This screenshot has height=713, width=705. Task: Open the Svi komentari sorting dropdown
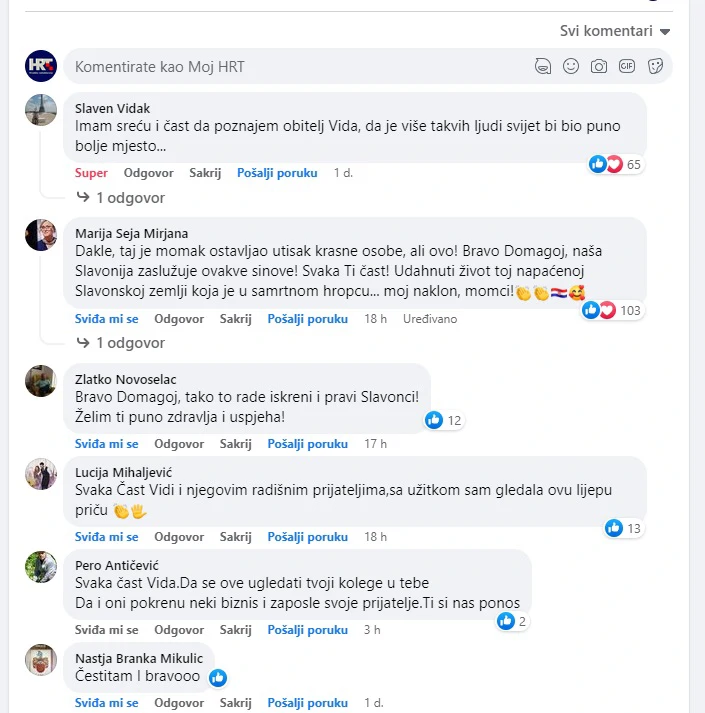pos(615,31)
